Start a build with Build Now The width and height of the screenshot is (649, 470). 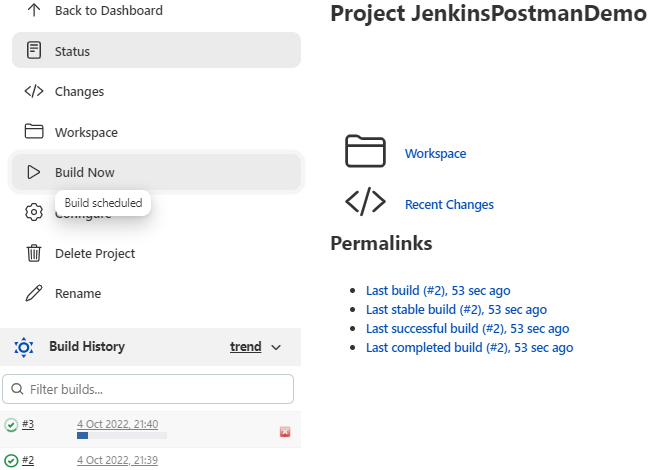(x=156, y=172)
